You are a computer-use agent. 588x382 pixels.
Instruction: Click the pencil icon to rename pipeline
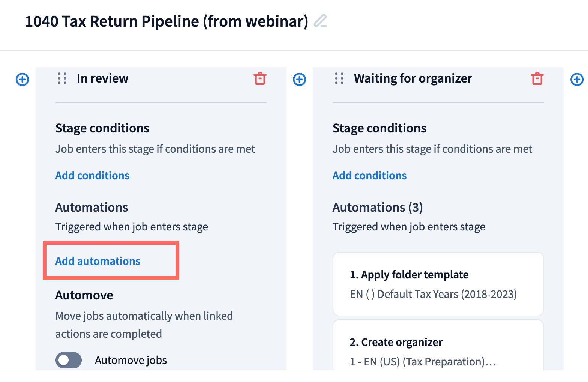click(320, 21)
